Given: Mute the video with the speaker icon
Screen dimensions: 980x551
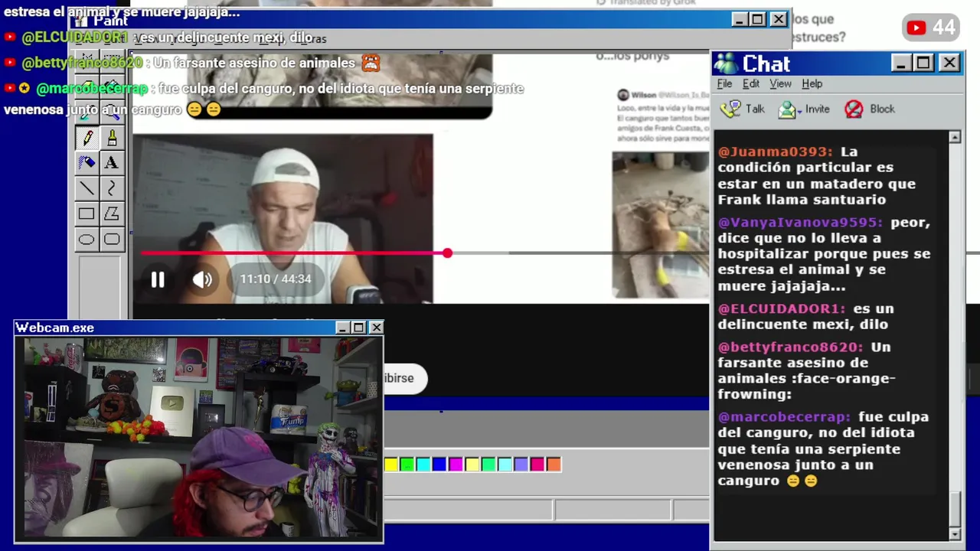Looking at the screenshot, I should 202,279.
